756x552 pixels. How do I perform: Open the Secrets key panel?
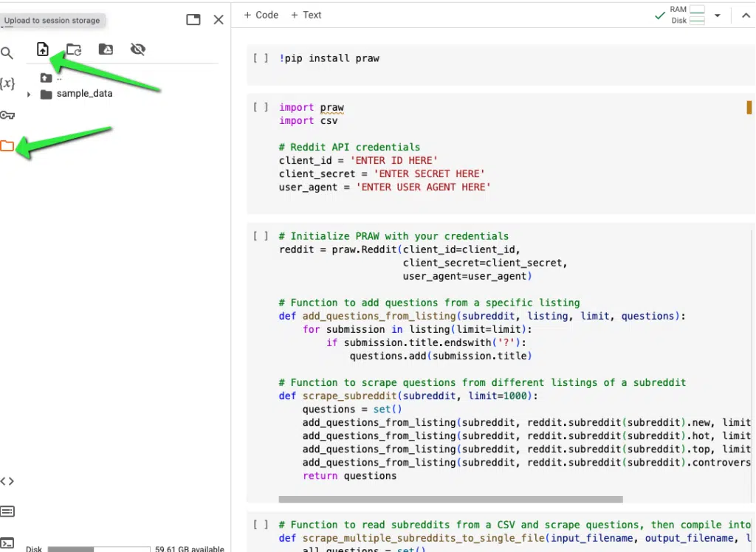[7, 114]
